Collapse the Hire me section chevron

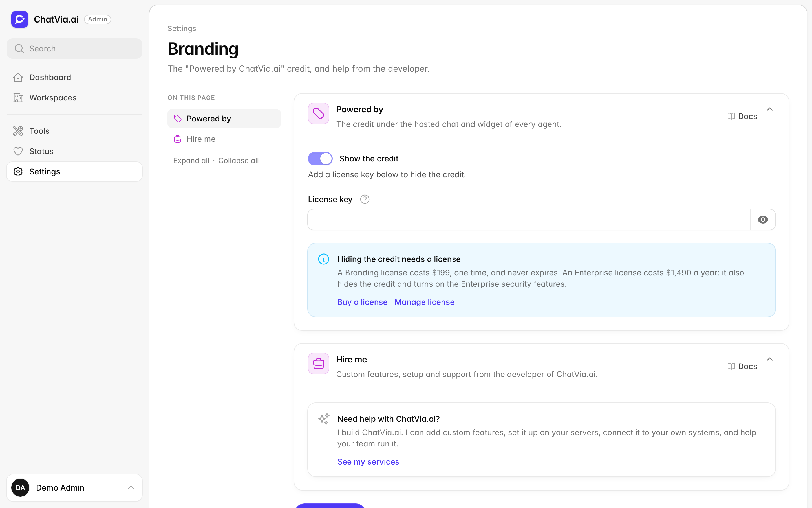(770, 359)
